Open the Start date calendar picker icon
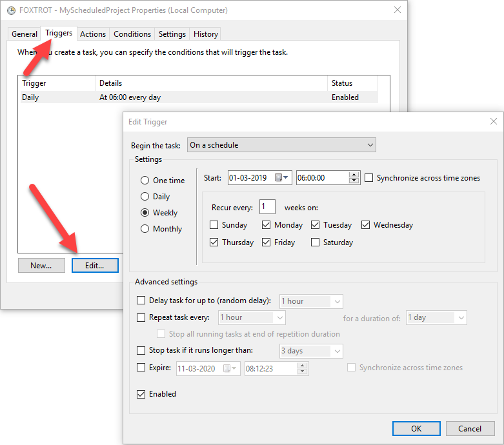 coord(281,178)
